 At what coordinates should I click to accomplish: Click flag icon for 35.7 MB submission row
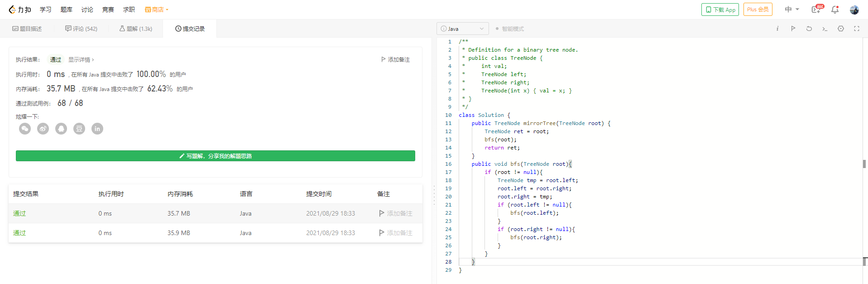point(382,213)
